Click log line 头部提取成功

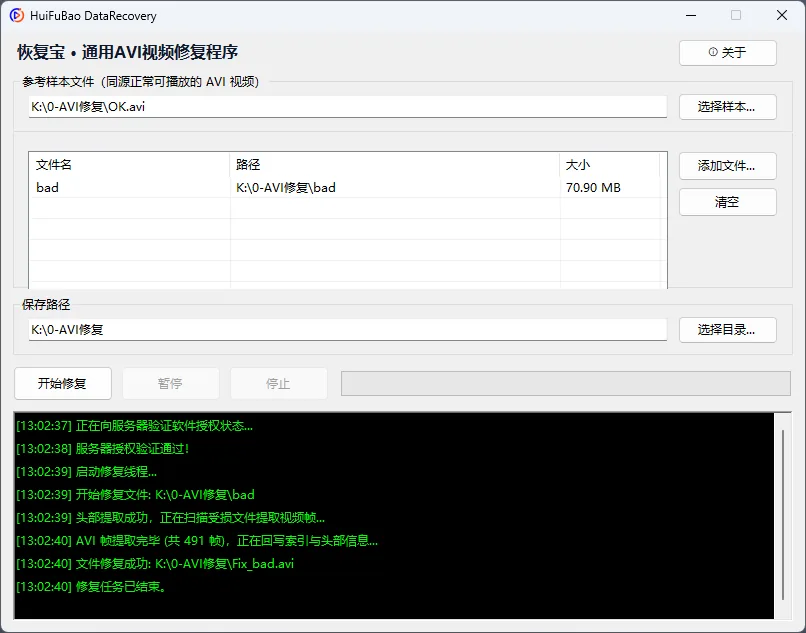coord(171,518)
